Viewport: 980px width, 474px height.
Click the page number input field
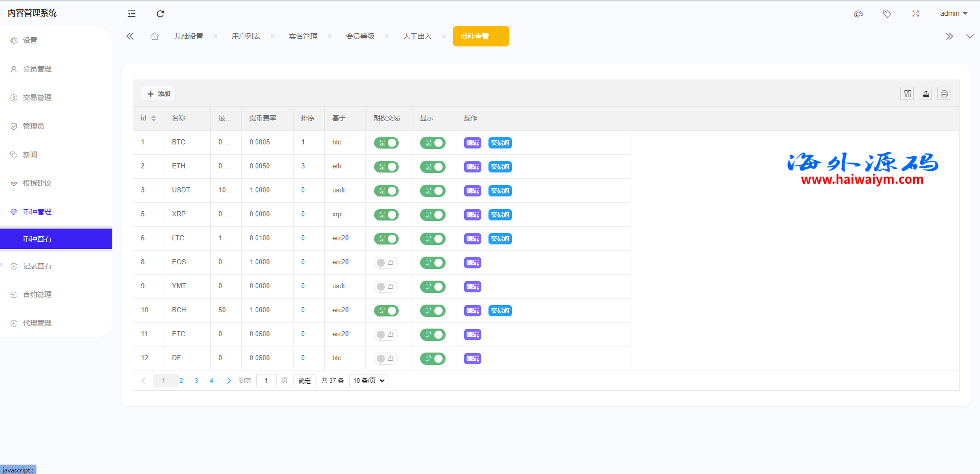click(266, 381)
